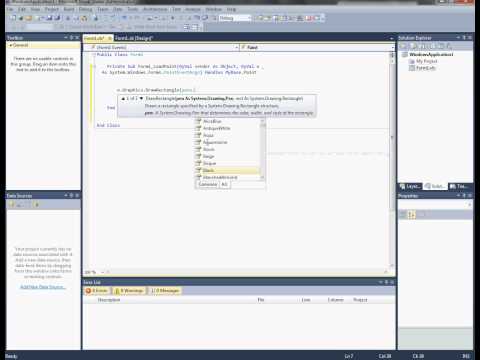Select highlighted Black IntelliSense entry
Screen dimensions: 480x360
[x=227, y=170]
